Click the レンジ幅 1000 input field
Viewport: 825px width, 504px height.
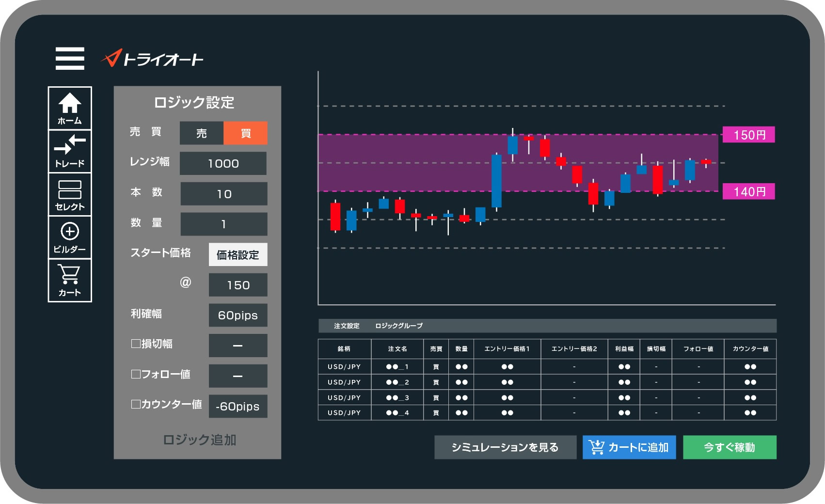[223, 164]
